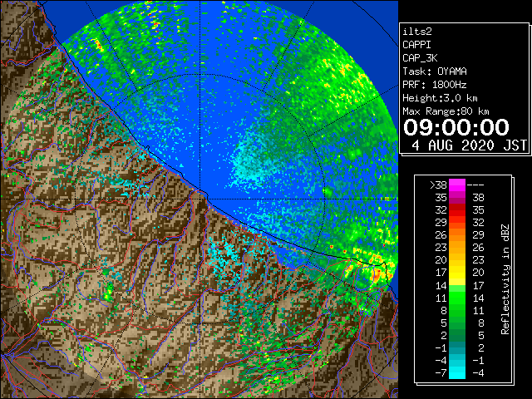Click the 'Reflectivity in dBZ' legend title
This screenshot has width=532, height=399.
[505, 279]
